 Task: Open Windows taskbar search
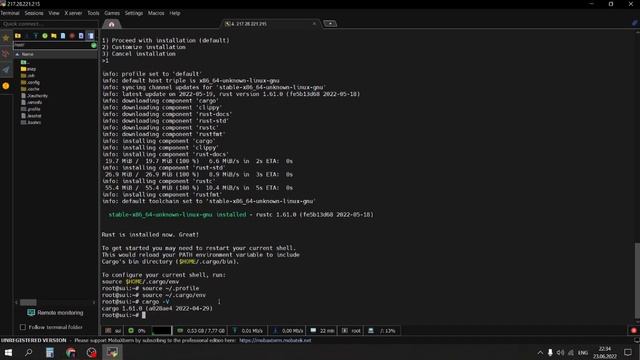(29, 352)
